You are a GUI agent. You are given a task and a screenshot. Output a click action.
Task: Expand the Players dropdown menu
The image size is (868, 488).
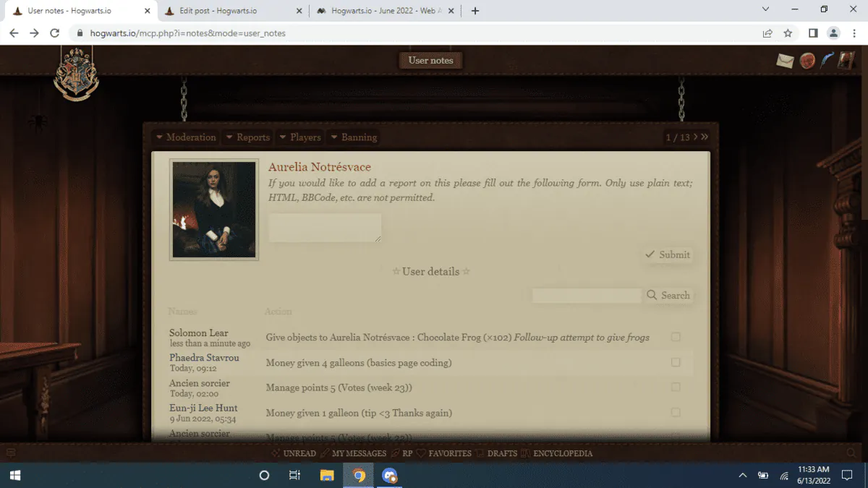coord(300,137)
